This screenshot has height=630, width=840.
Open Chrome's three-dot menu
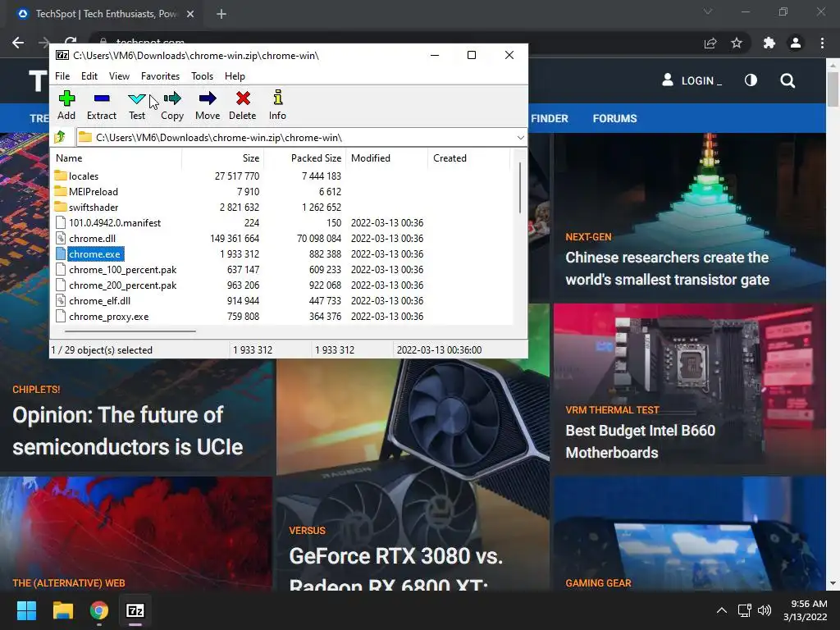click(822, 43)
